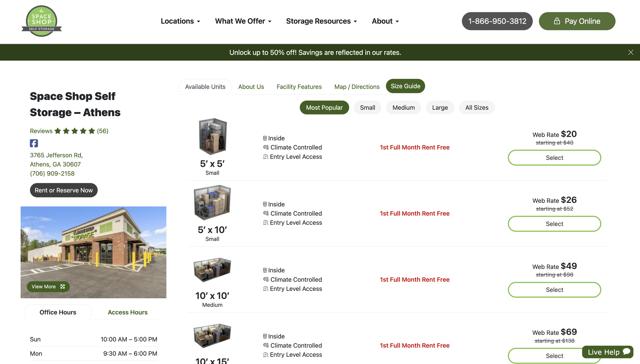Show All Sizes filter
This screenshot has height=364, width=640.
click(476, 108)
